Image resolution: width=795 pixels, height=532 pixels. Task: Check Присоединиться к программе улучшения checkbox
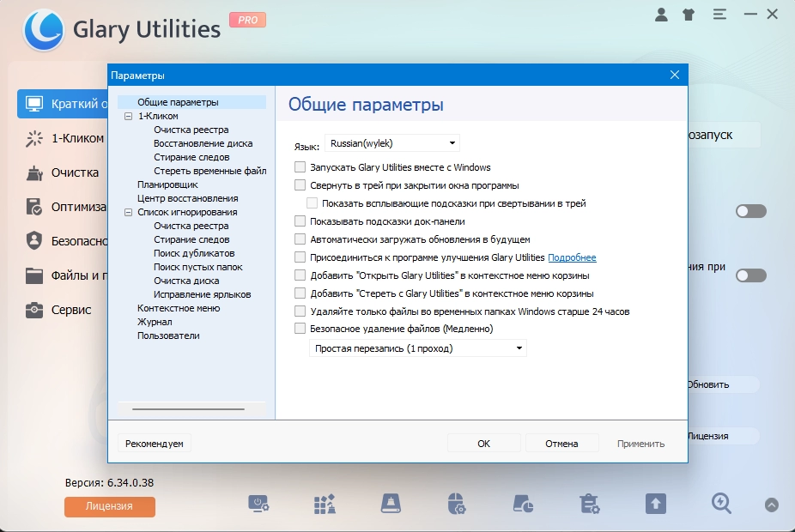click(300, 257)
